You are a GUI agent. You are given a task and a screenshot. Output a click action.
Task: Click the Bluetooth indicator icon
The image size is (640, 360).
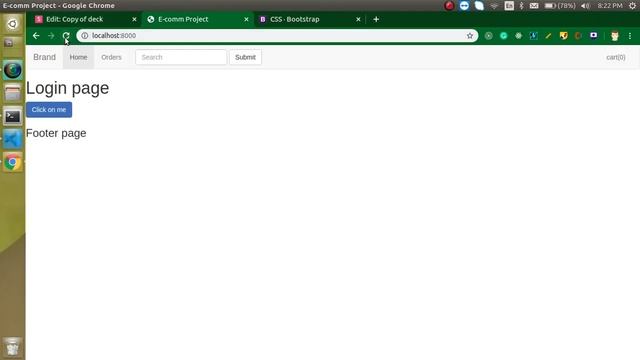coord(521,6)
